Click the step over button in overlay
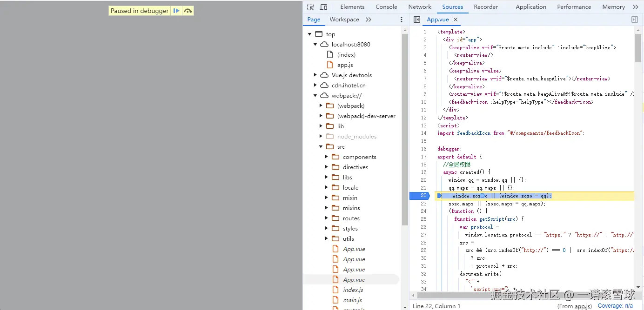644x310 pixels. [188, 11]
